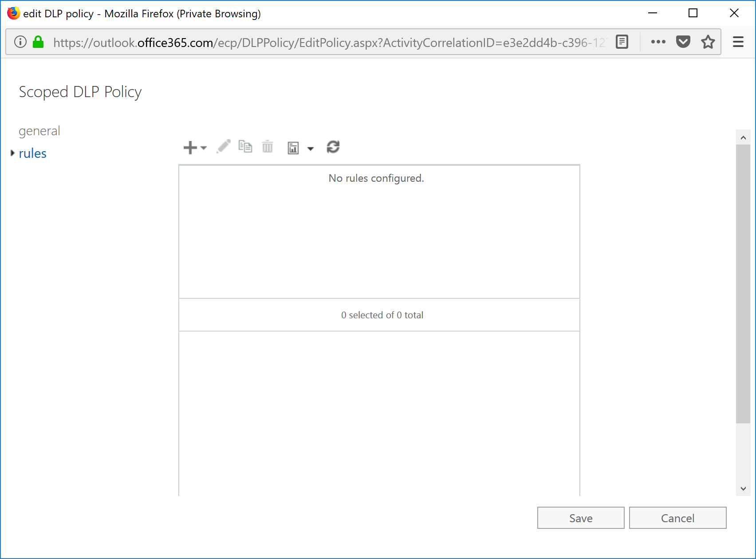Refresh the rules list

333,147
